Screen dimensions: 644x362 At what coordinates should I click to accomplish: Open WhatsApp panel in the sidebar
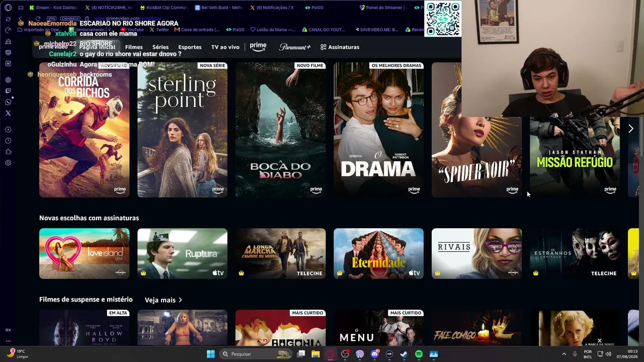coord(8,102)
